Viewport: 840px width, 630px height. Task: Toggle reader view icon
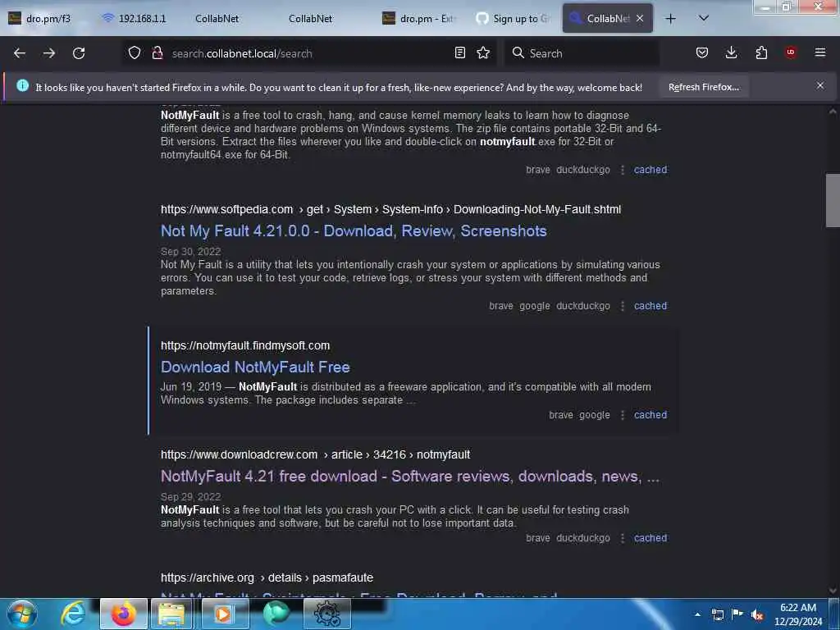point(459,52)
